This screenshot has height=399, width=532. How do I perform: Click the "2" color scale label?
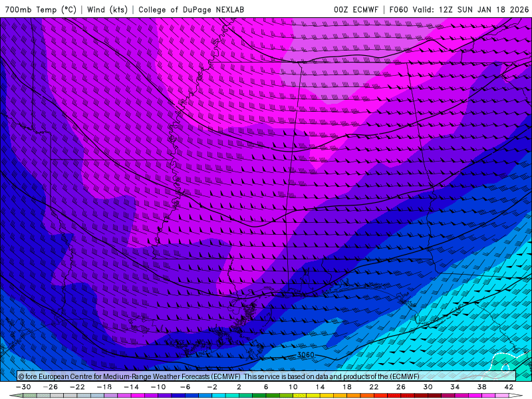click(239, 387)
